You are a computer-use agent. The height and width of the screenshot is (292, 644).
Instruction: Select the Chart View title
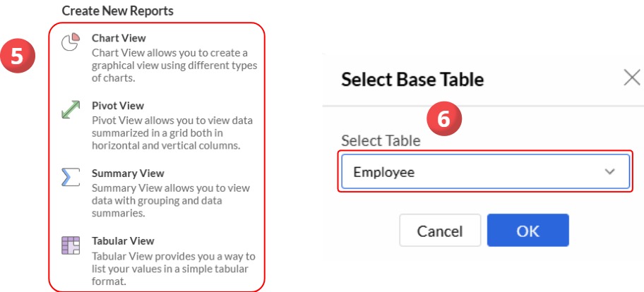coord(119,38)
